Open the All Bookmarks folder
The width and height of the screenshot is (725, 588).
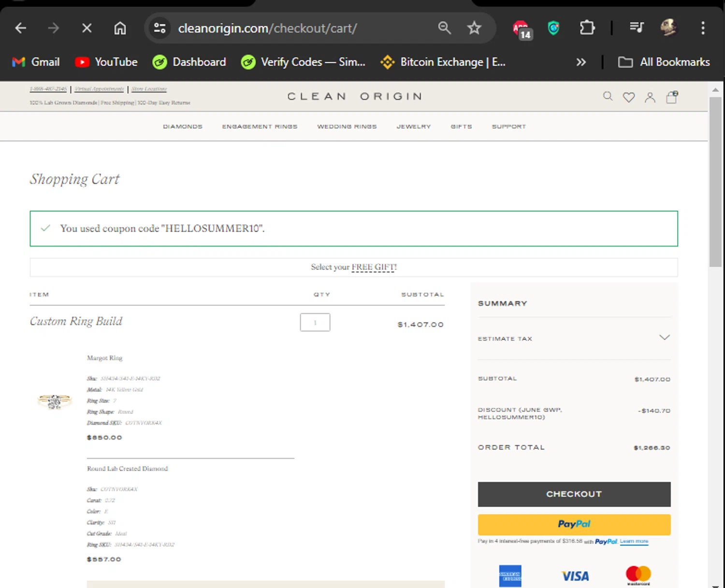click(664, 62)
